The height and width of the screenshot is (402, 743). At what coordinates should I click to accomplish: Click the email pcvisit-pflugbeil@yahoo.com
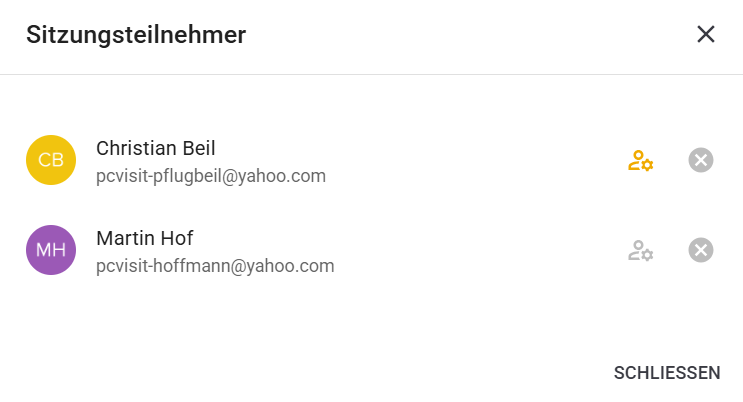coord(211,176)
